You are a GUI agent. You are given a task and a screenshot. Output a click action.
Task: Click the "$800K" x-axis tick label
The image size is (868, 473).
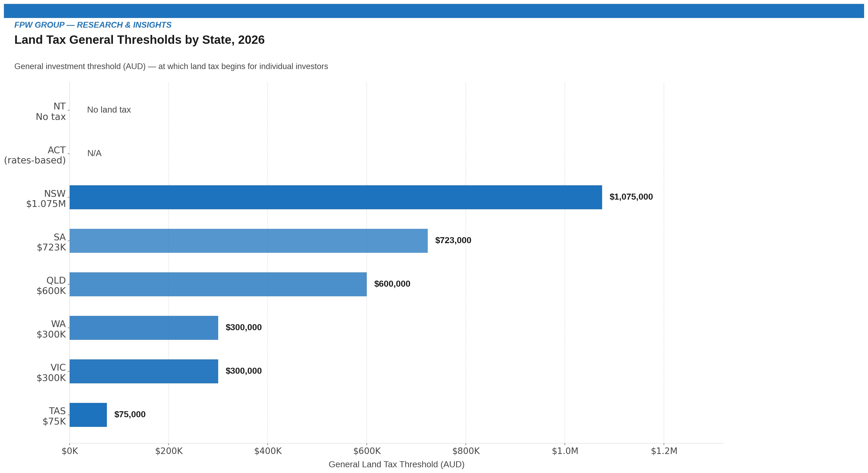click(466, 451)
